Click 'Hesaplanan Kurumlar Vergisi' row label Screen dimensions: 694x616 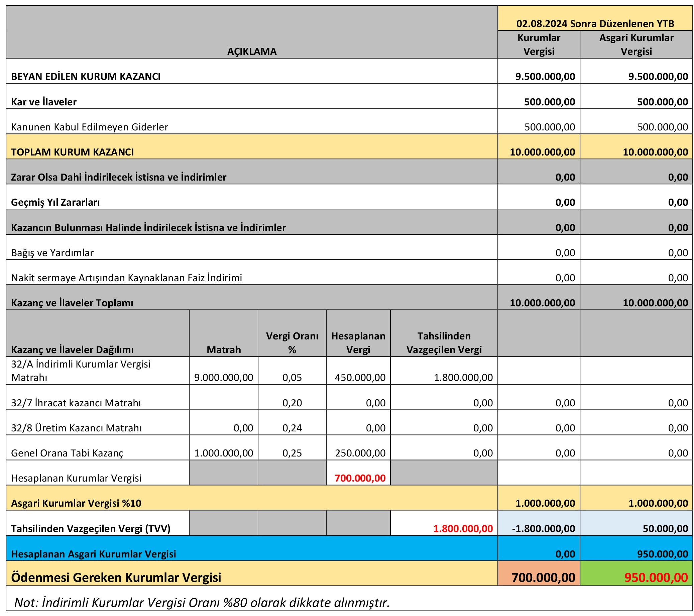[76, 478]
